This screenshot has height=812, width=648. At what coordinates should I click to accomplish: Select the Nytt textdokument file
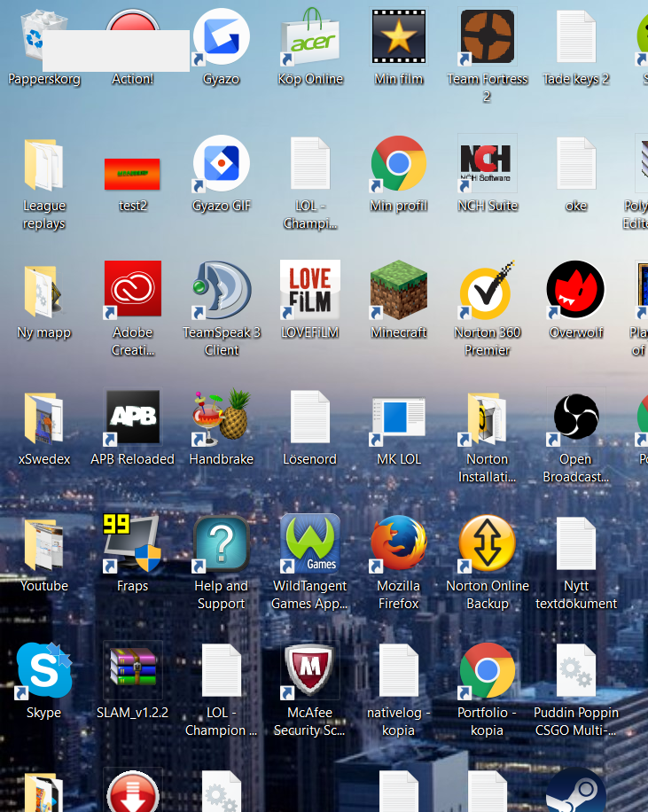pos(576,543)
